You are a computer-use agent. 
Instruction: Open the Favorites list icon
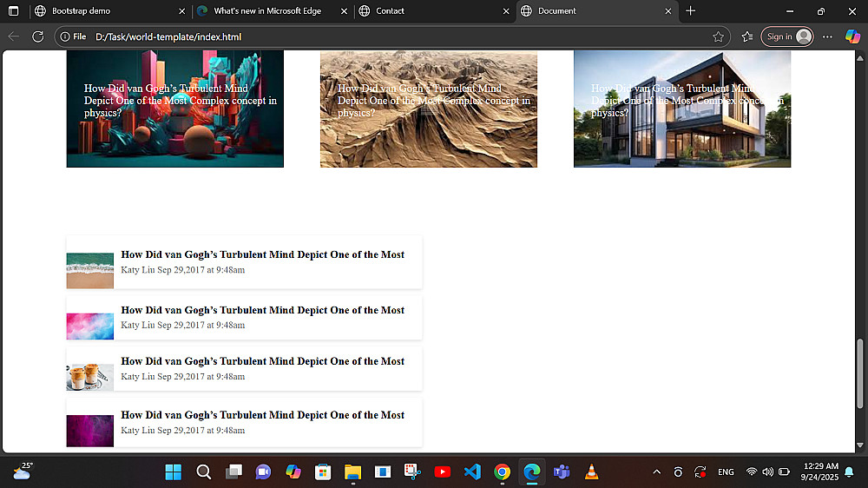coord(747,36)
